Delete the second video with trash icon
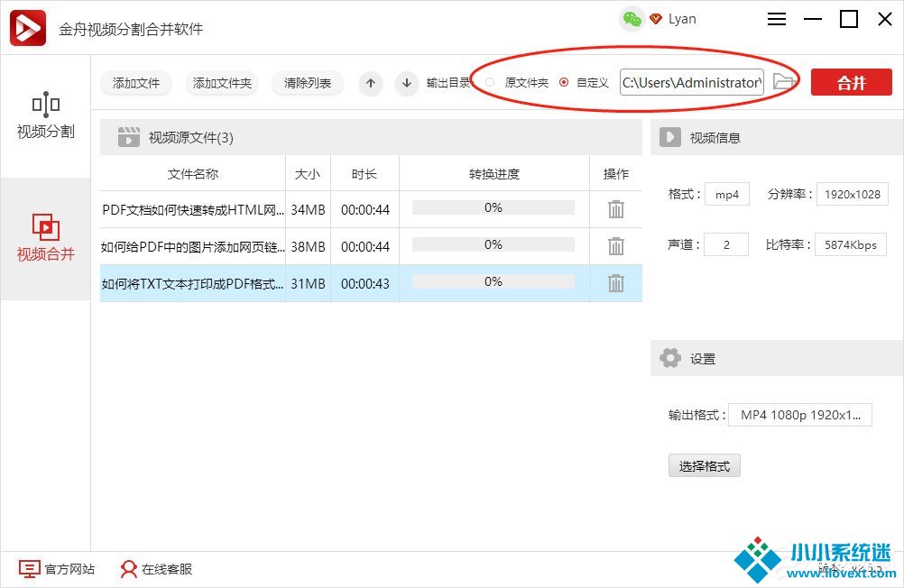Viewport: 904px width, 588px height. pos(616,246)
